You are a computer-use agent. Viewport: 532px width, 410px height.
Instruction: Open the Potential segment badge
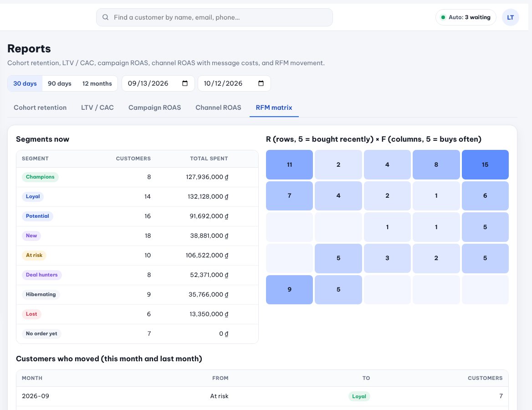coord(37,216)
